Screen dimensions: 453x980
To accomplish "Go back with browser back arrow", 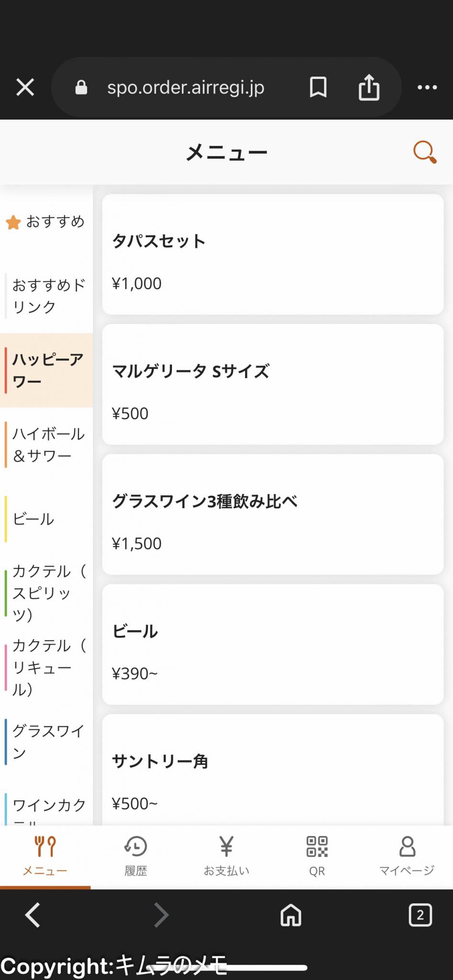I will [33, 915].
